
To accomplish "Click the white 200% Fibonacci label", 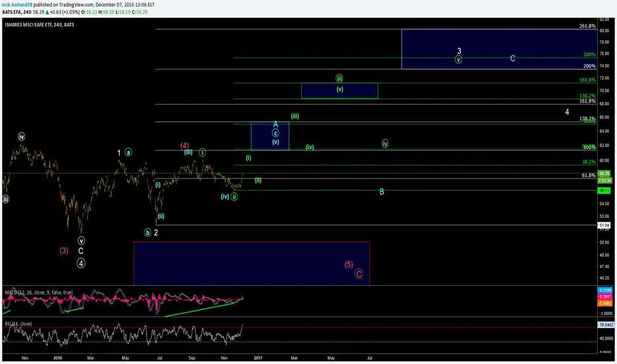I will pos(589,66).
